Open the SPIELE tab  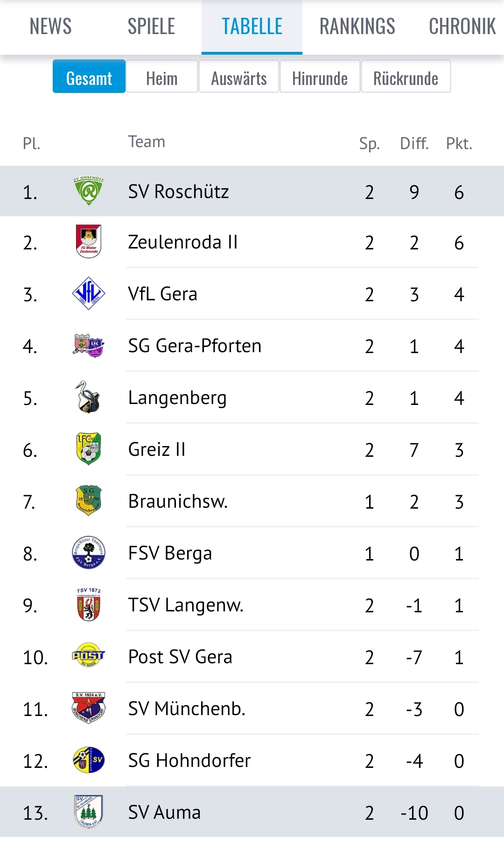click(151, 27)
